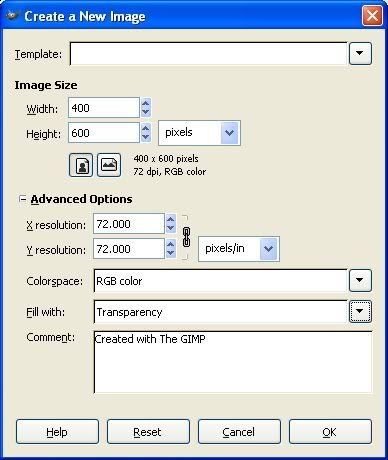Click the Reset button
This screenshot has height=460, width=388.
pyautogui.click(x=148, y=432)
